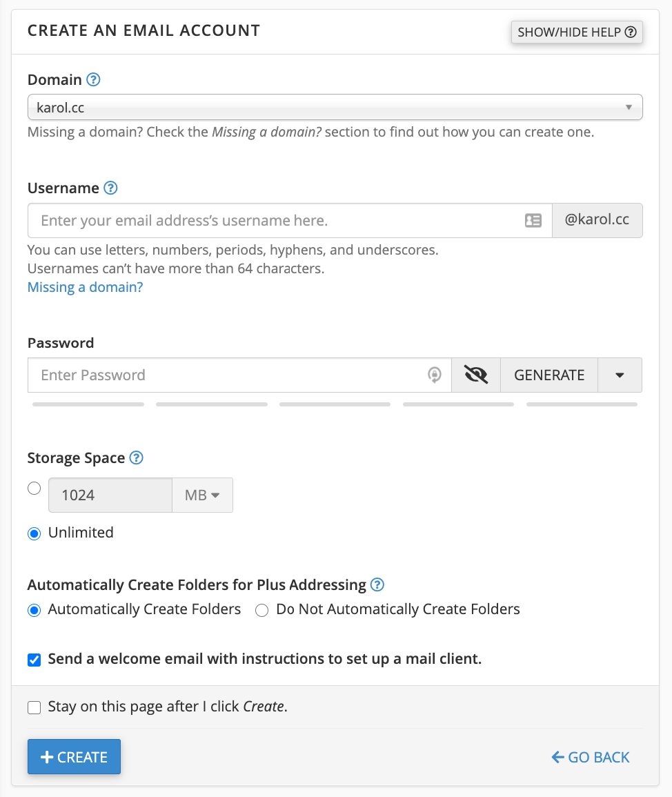The height and width of the screenshot is (797, 672).
Task: Check 'Stay on this page after I click Create'
Action: 34,707
